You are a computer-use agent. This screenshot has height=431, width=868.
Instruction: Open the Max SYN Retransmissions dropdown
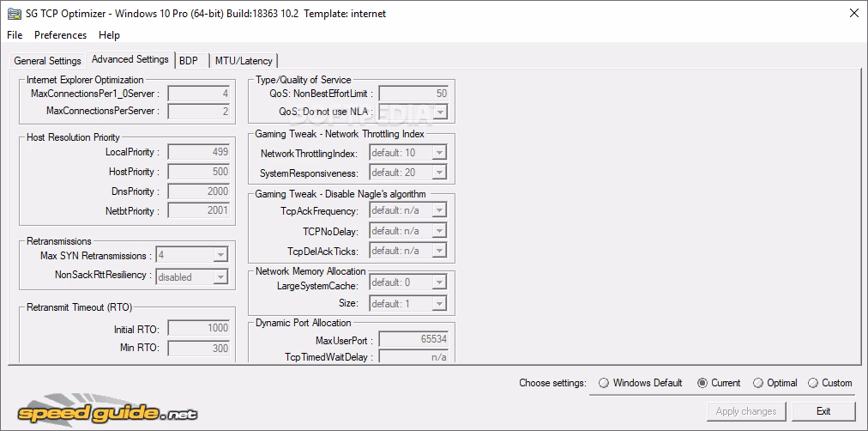point(191,255)
